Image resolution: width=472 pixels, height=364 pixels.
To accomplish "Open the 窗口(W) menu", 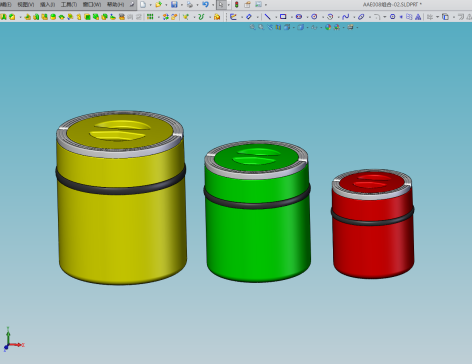I will [92, 5].
